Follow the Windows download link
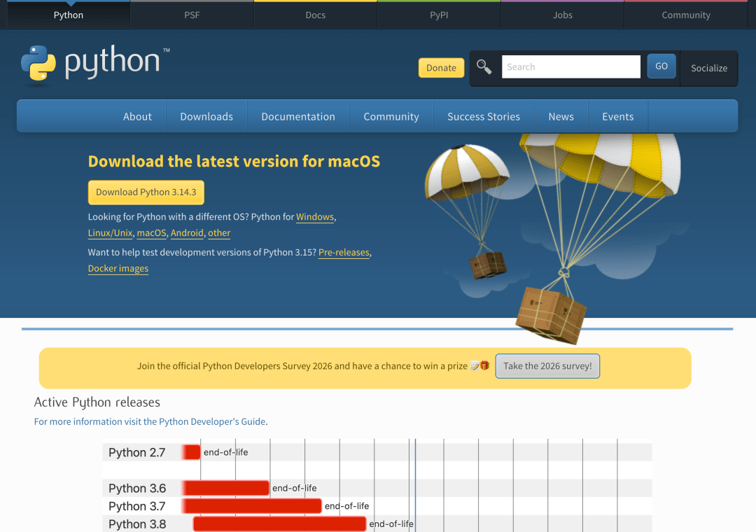Screen dimensions: 756x532 [315, 216]
